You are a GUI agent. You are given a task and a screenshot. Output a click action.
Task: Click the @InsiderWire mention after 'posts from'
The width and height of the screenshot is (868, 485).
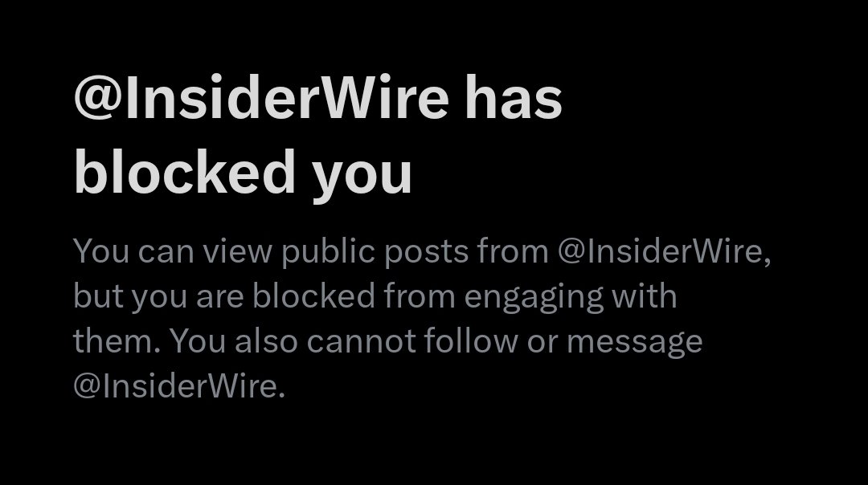tap(664, 251)
